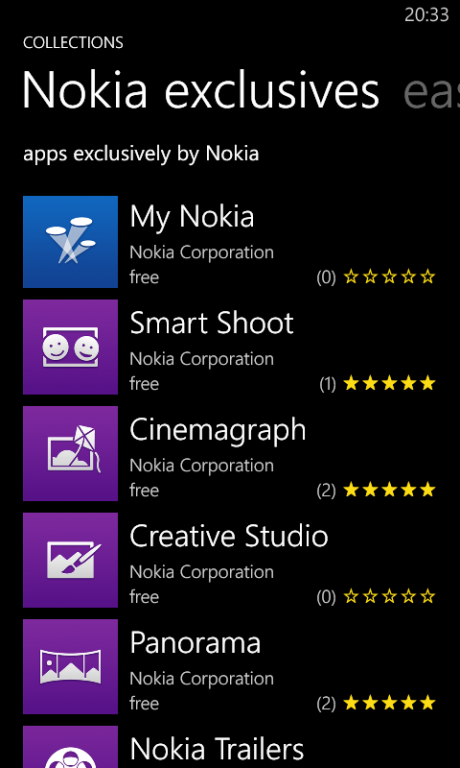
Task: Tap the Smart Shoot smiley faces icon
Action: coord(70,347)
